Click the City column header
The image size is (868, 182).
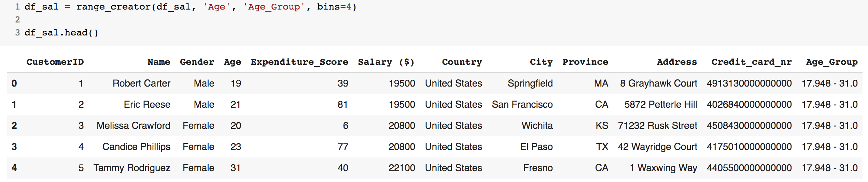coord(541,62)
